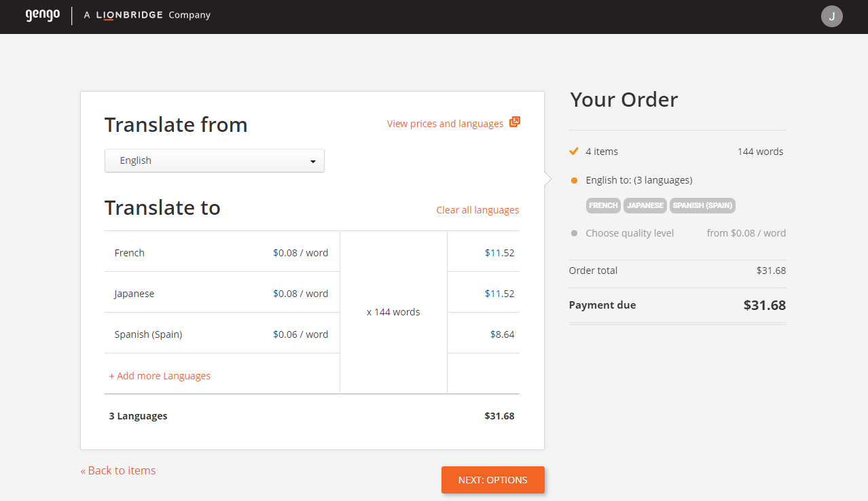This screenshot has height=501, width=868.
Task: Open the user account avatar menu
Action: pos(831,16)
